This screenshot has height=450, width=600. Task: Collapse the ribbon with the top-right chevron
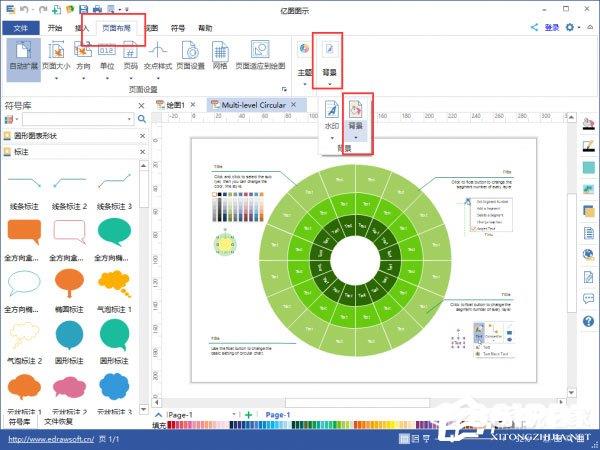coord(591,27)
